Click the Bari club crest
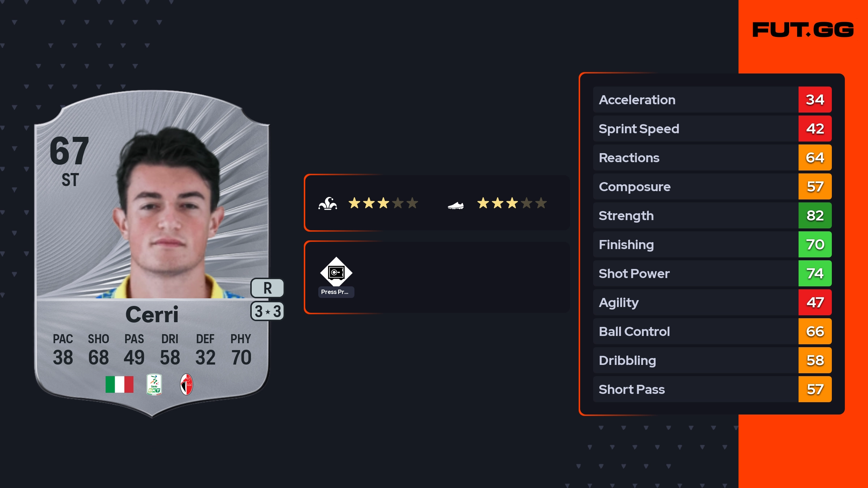868x488 pixels. click(187, 384)
